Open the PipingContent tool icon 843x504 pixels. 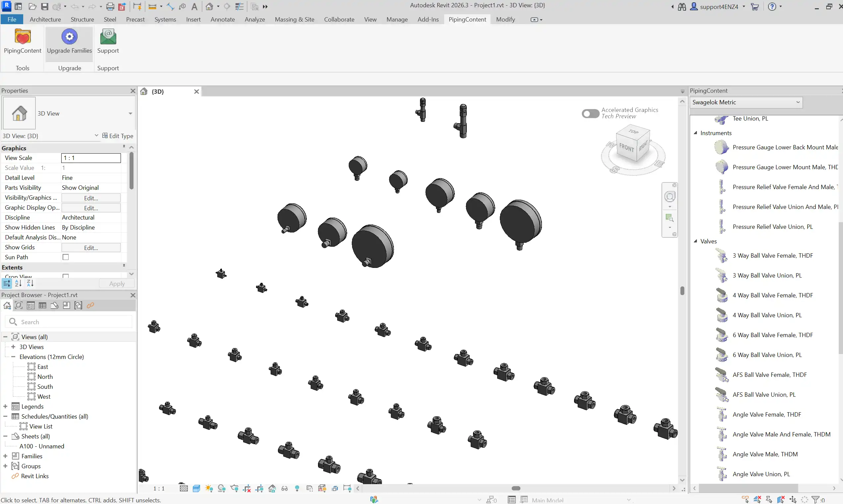pyautogui.click(x=23, y=37)
